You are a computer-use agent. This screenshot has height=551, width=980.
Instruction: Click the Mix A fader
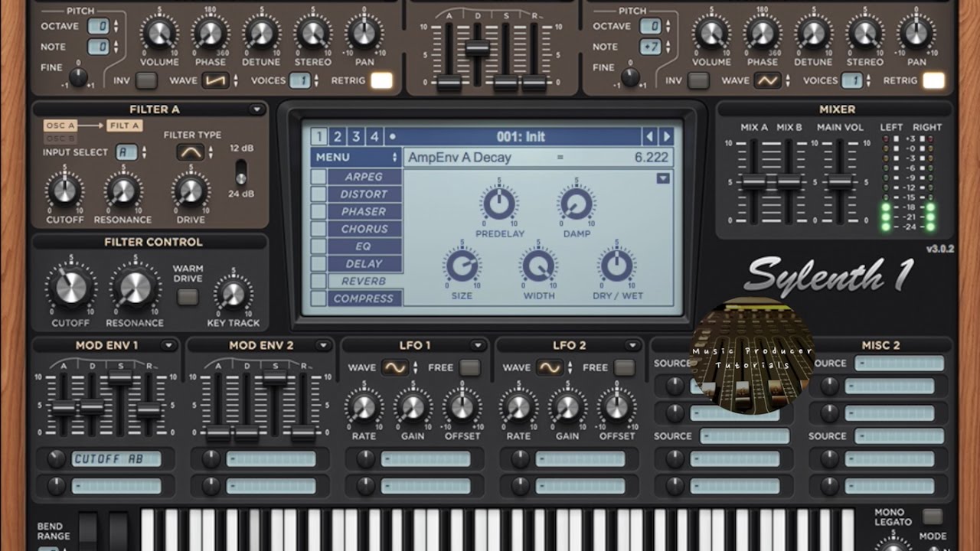pyautogui.click(x=754, y=181)
